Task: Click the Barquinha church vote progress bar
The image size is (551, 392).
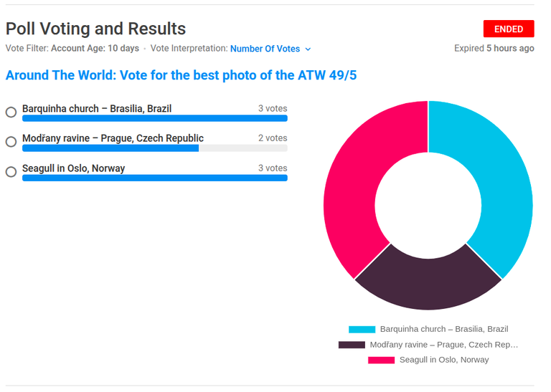Action: click(155, 118)
